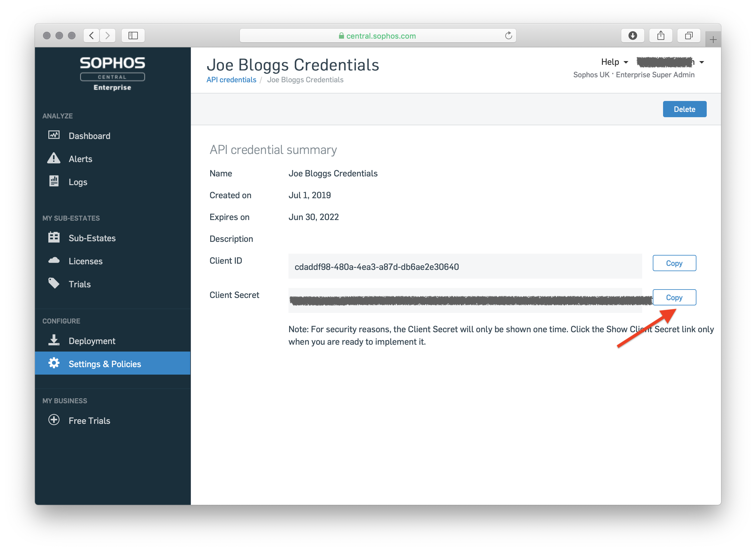Click the Trials tag icon

54,283
